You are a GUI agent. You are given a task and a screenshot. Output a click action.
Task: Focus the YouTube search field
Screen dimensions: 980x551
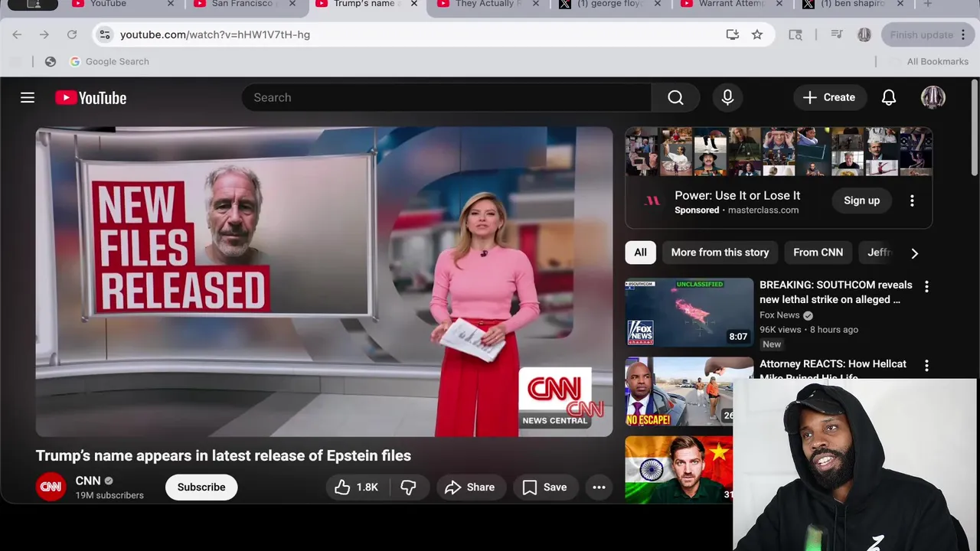(446, 98)
